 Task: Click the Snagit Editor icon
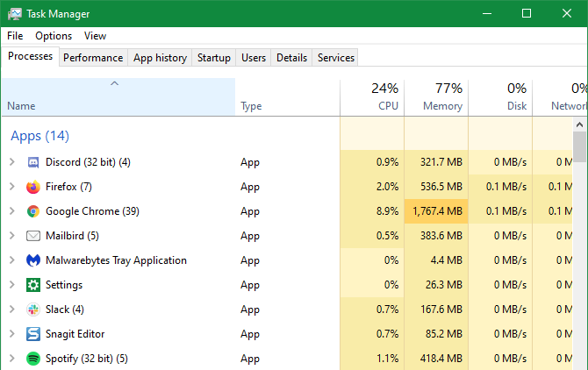(x=33, y=334)
